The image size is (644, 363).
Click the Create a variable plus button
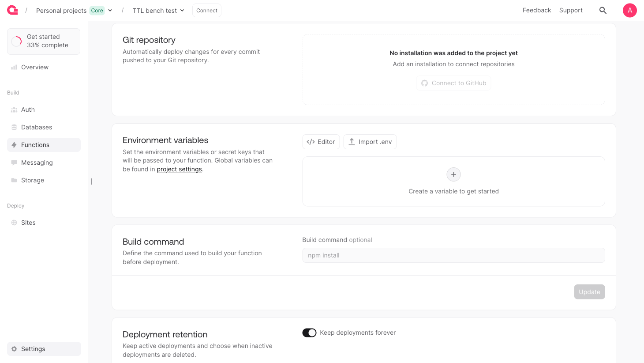pyautogui.click(x=453, y=174)
